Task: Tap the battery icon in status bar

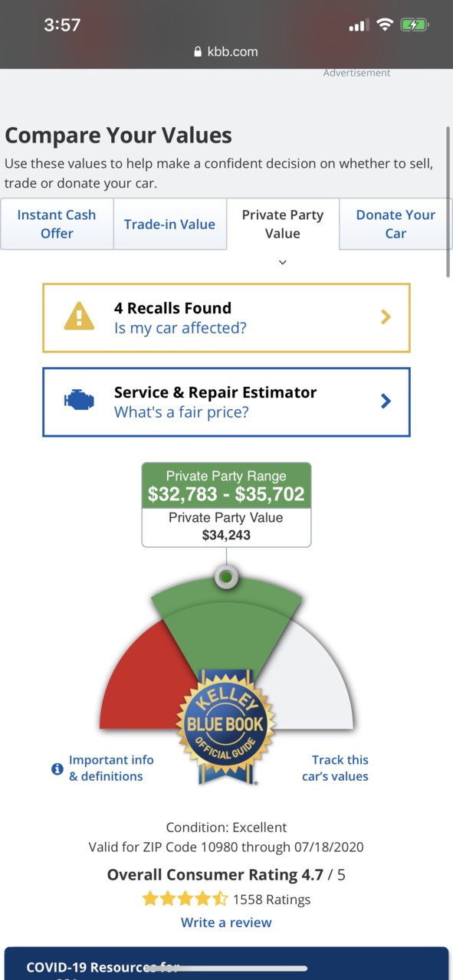Action: coord(415,25)
